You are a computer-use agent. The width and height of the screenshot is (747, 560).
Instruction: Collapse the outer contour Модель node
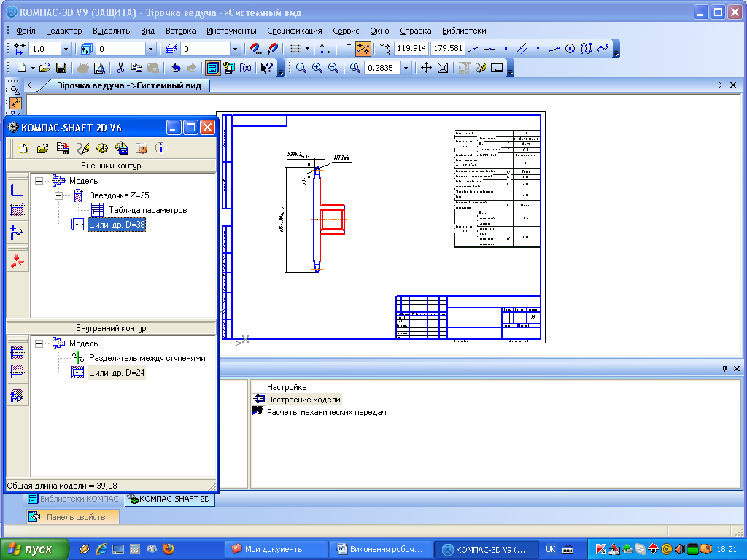[x=39, y=181]
